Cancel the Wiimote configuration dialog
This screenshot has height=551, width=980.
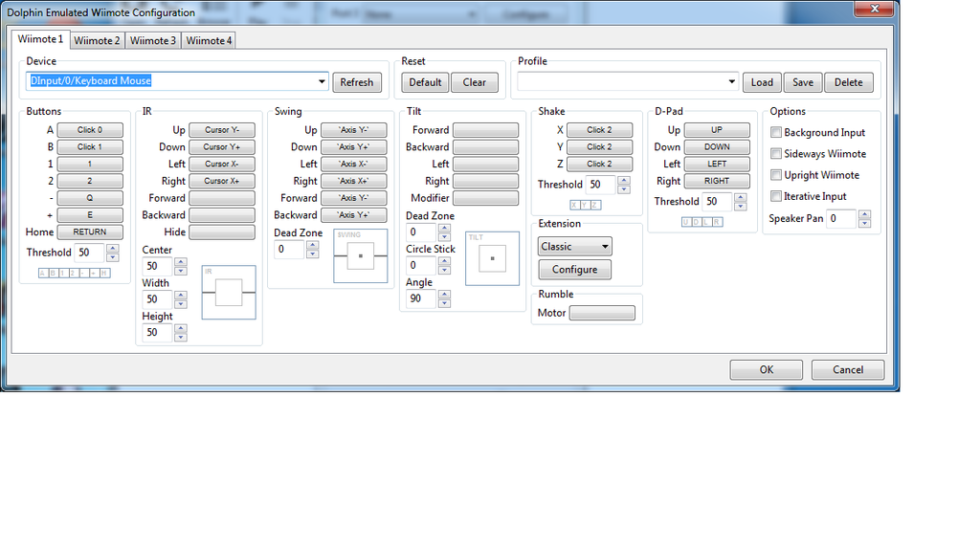click(x=848, y=370)
